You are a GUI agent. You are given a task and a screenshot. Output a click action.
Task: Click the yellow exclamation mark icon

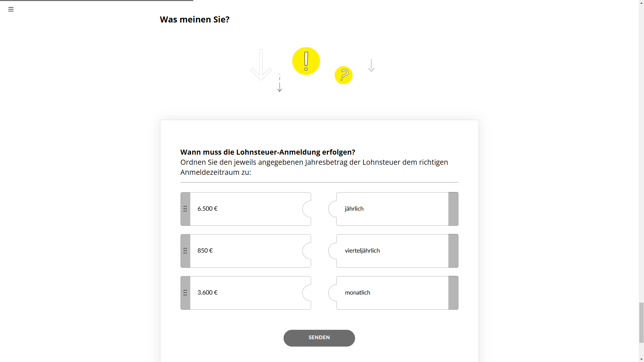306,61
